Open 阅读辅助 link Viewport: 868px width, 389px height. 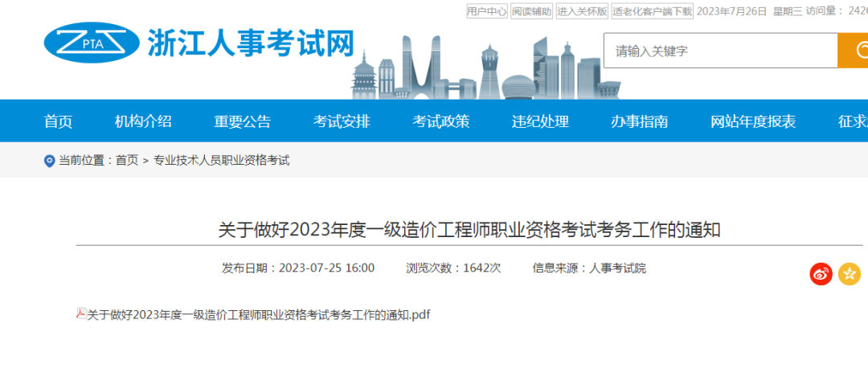coord(531,11)
